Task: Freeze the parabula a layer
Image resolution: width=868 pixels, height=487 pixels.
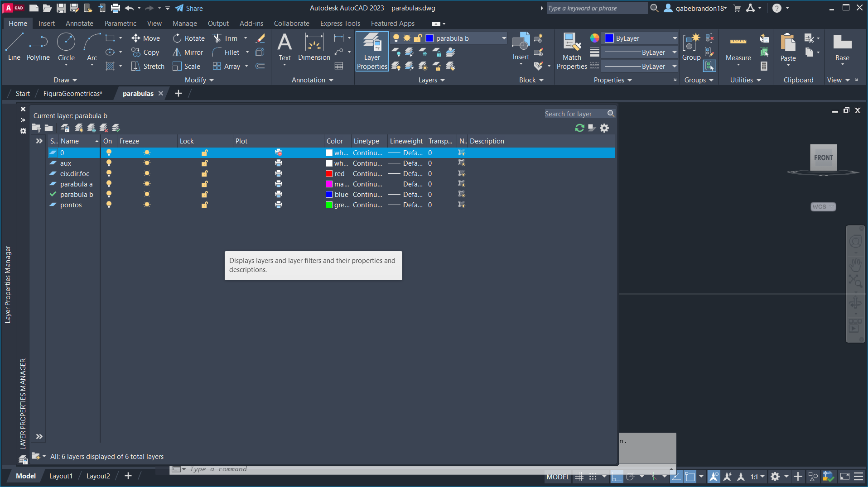Action: [x=147, y=184]
